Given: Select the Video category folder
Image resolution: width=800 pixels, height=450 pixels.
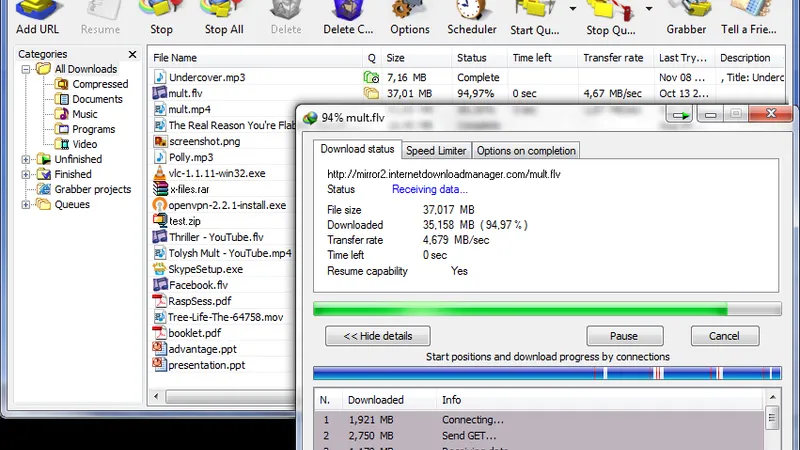Looking at the screenshot, I should [84, 144].
